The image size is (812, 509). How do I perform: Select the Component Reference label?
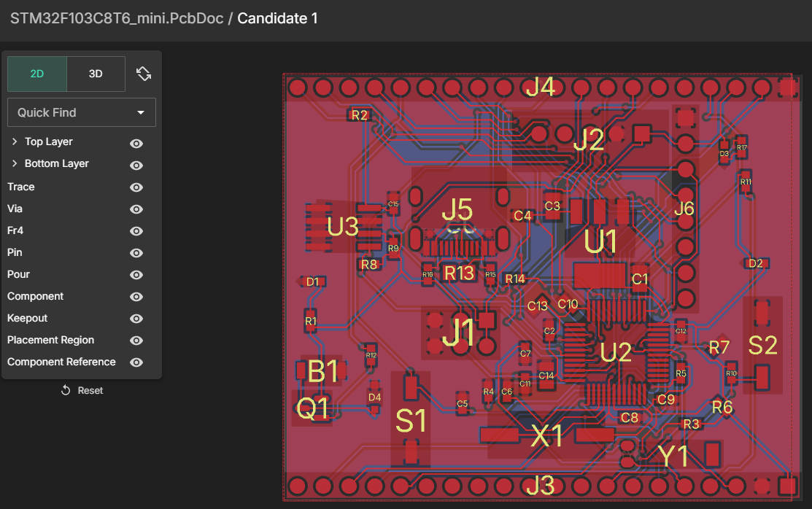tap(61, 362)
